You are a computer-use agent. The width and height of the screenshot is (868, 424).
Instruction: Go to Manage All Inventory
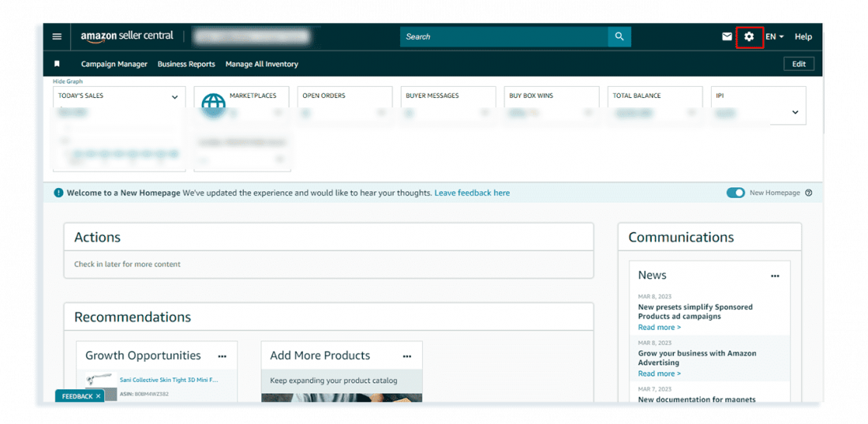(x=262, y=64)
